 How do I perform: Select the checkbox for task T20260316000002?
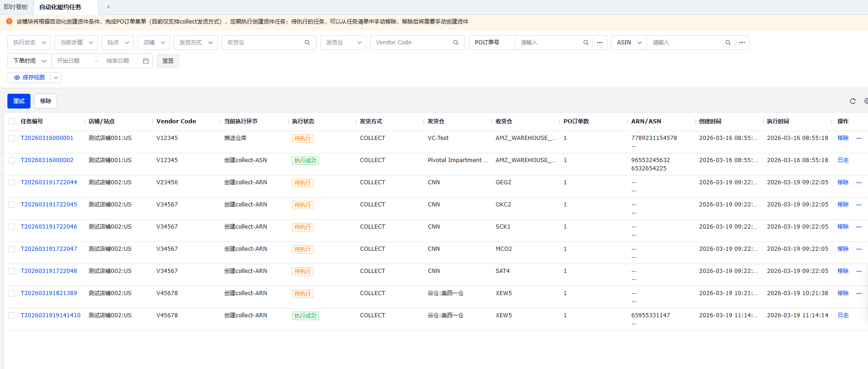coord(12,160)
